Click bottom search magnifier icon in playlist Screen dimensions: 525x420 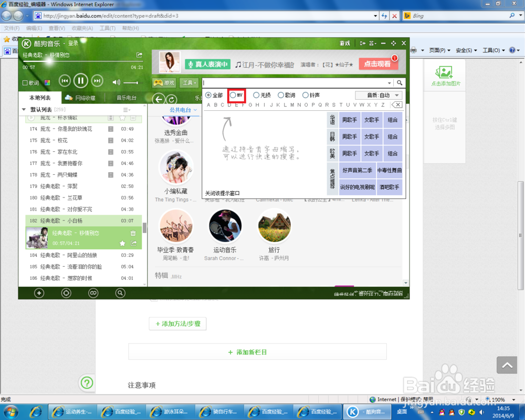pyautogui.click(x=120, y=293)
